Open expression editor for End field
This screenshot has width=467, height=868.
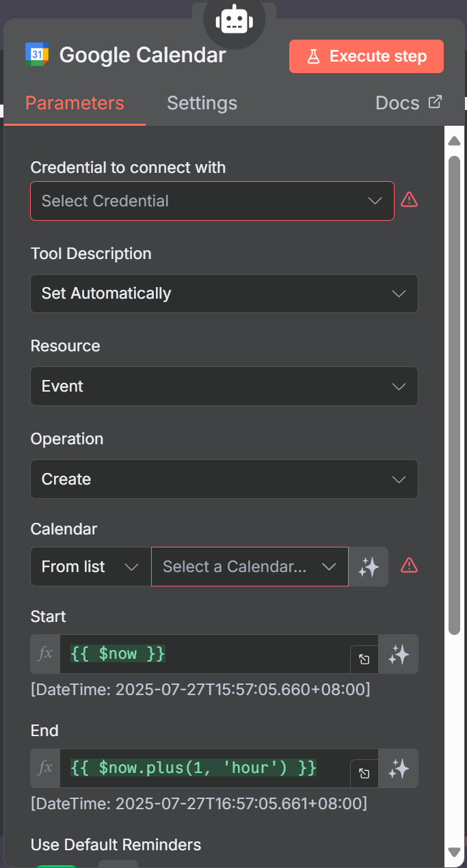[364, 773]
